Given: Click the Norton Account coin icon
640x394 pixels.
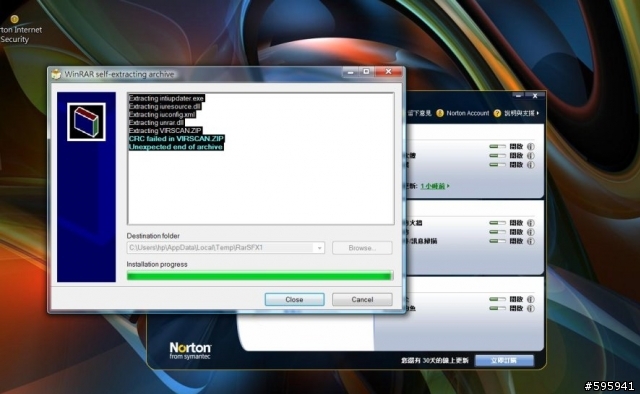Looking at the screenshot, I should coord(440,113).
